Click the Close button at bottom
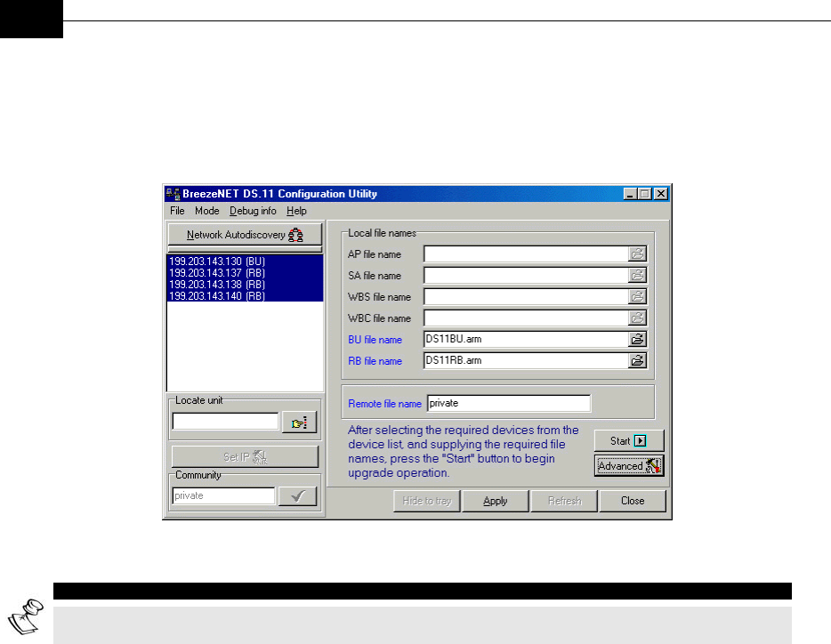Screen dimensions: 831x644 coord(633,501)
